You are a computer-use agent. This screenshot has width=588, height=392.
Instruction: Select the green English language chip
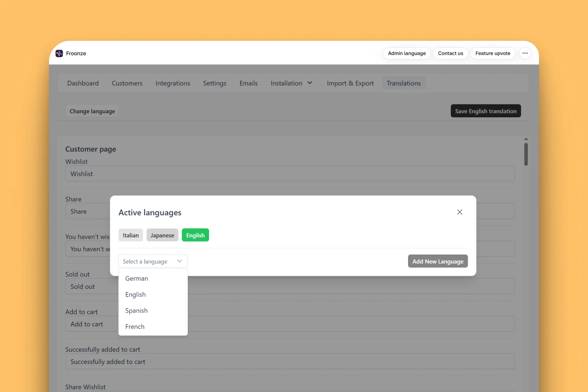coord(195,235)
